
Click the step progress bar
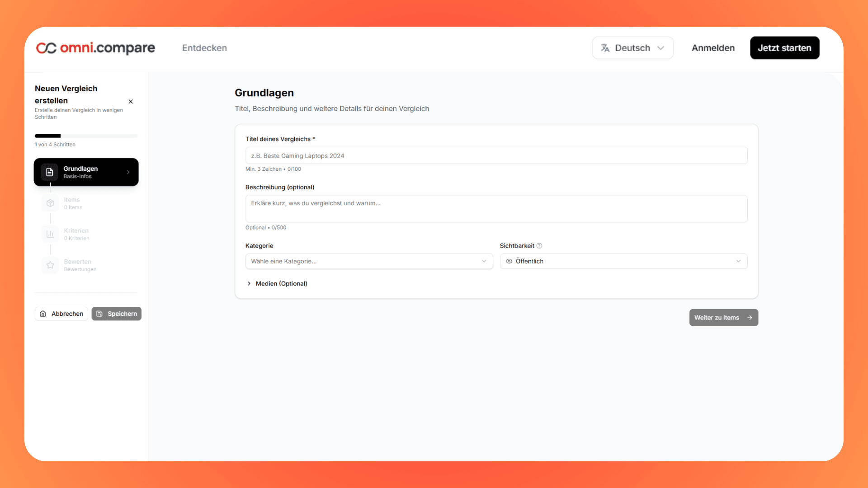(86, 136)
